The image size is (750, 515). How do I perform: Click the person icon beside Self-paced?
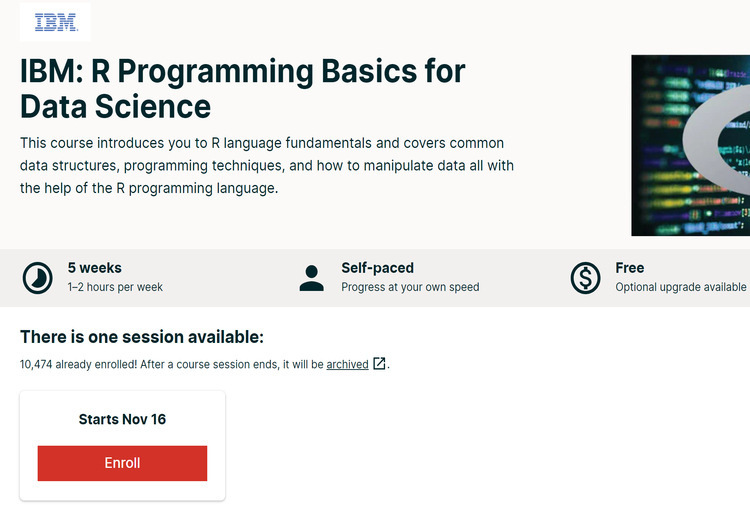tap(312, 277)
